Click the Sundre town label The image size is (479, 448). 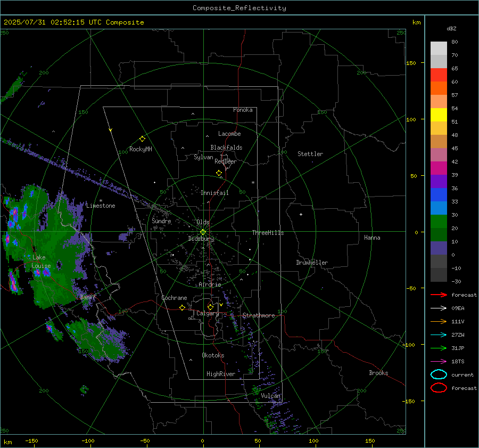(x=161, y=221)
